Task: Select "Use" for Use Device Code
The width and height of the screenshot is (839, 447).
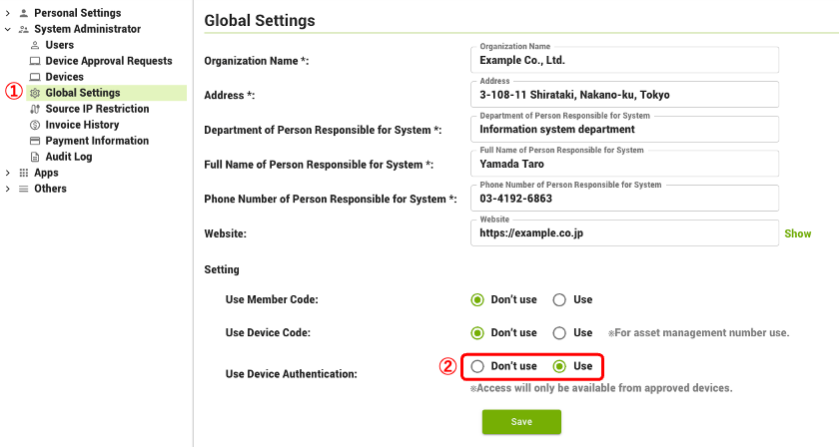Action: pyautogui.click(x=560, y=333)
